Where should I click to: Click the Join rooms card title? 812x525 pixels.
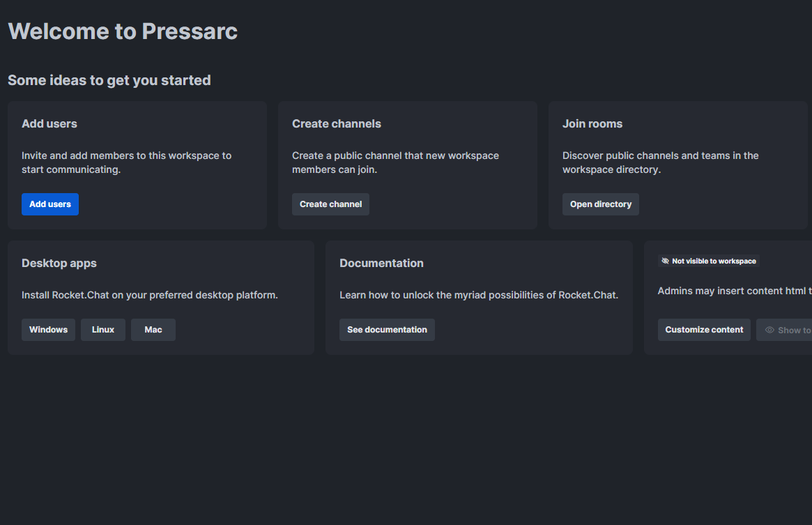click(x=592, y=124)
